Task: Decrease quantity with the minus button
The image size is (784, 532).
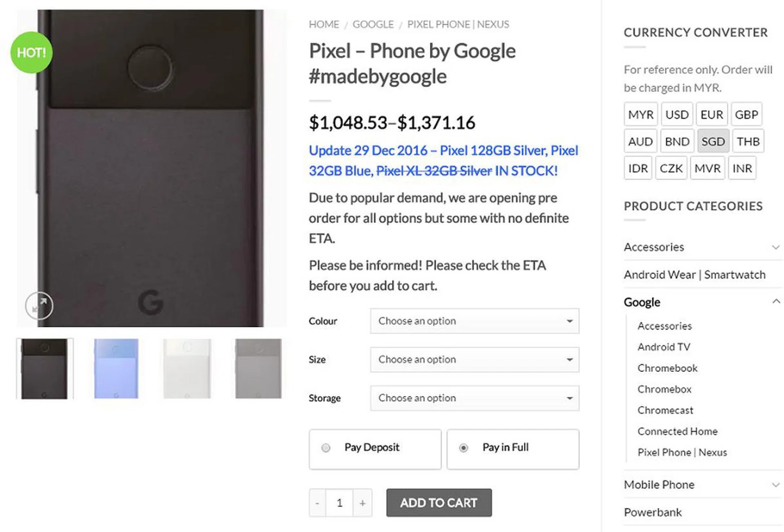Action: [317, 503]
